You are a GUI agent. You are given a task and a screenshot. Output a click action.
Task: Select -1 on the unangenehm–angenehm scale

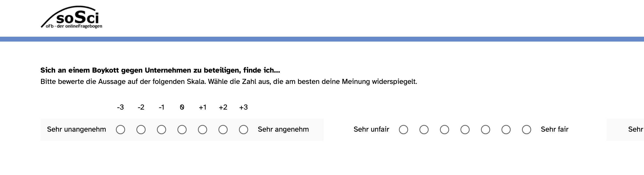tap(162, 130)
